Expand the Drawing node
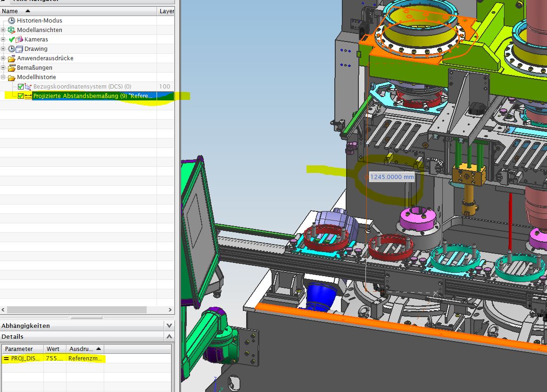547x392 pixels. (3, 49)
